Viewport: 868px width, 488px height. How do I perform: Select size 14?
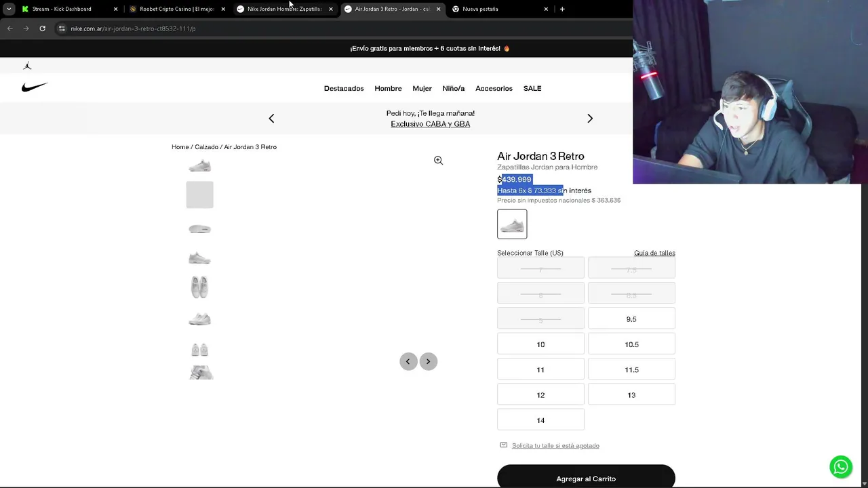[x=540, y=420]
